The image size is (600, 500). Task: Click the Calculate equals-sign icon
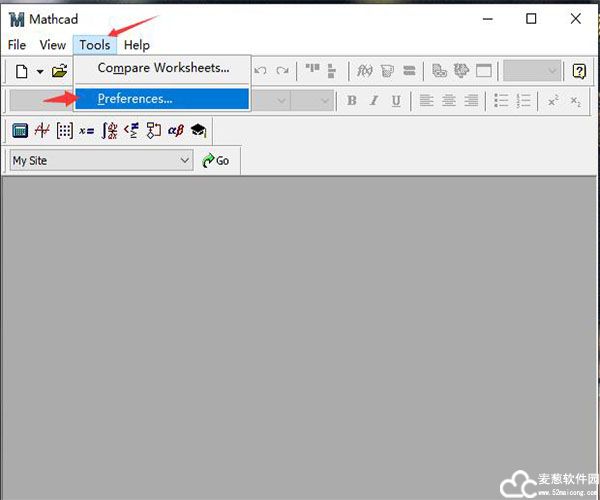[x=409, y=71]
